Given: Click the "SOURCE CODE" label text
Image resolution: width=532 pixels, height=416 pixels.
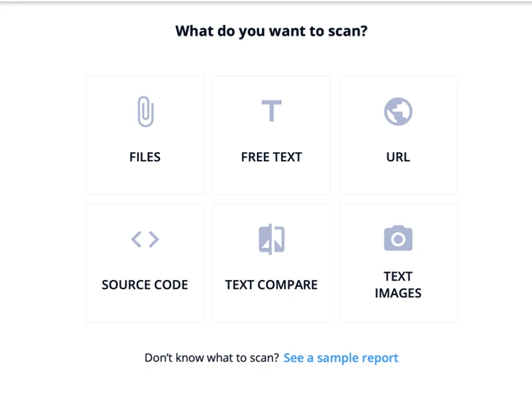Looking at the screenshot, I should pyautogui.click(x=145, y=284).
